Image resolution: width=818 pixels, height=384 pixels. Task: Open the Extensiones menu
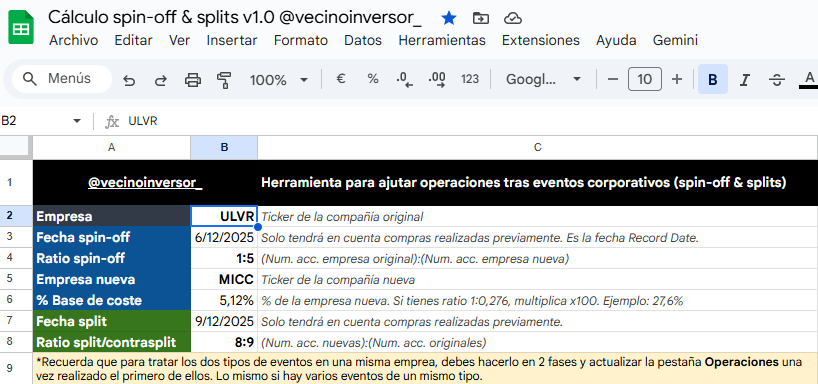click(x=541, y=40)
